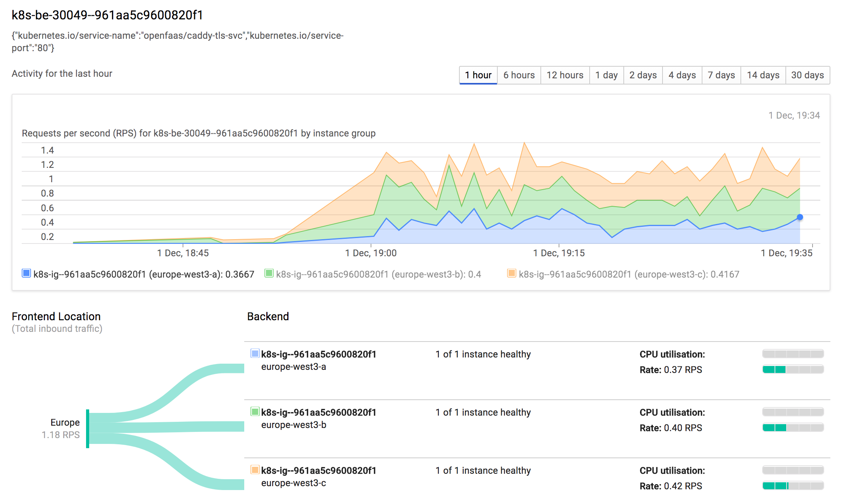Switch to 30 days view
This screenshot has height=504, width=842.
tap(807, 75)
